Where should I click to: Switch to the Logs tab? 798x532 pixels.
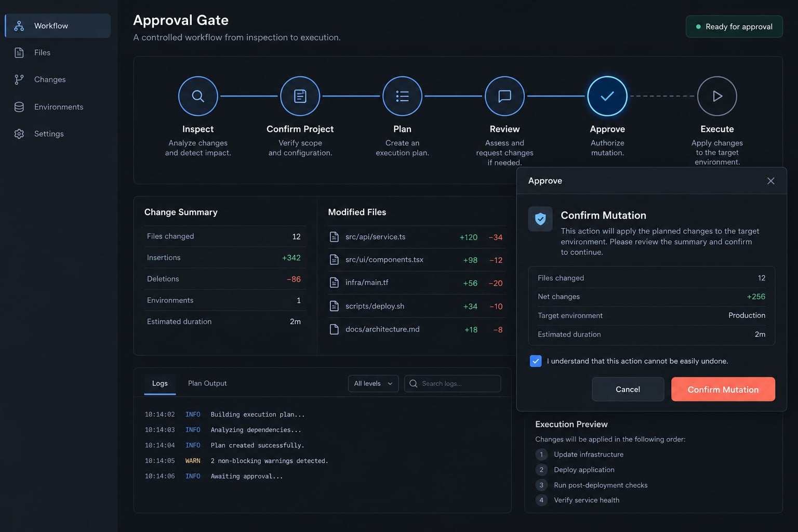pyautogui.click(x=160, y=383)
